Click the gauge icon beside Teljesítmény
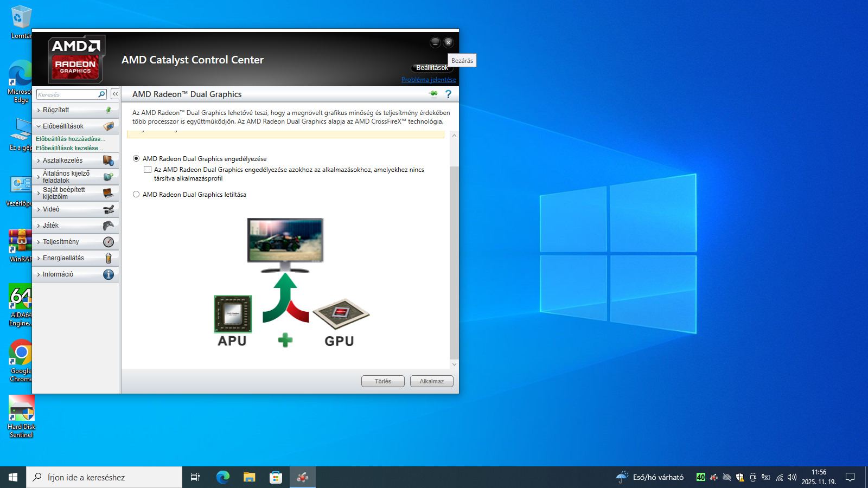 point(108,242)
